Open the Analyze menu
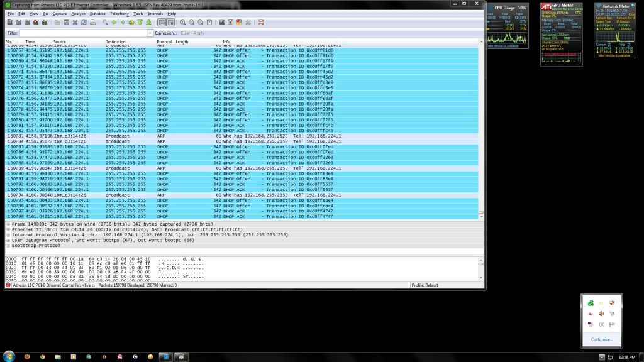644x362 pixels. (78, 14)
